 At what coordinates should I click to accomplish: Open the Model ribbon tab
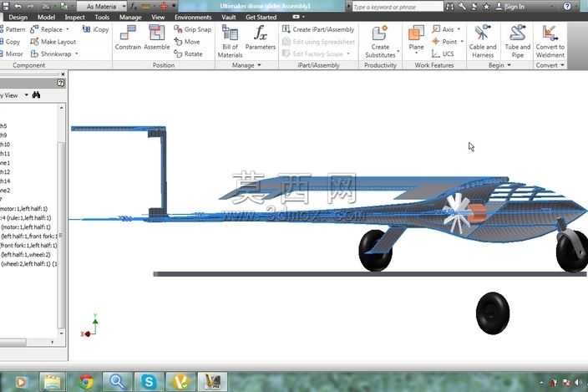pos(46,18)
